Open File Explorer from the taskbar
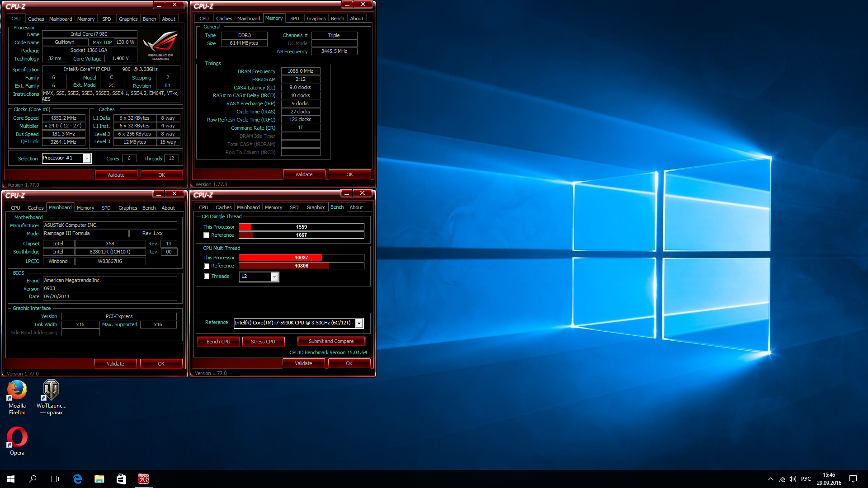Viewport: 868px width, 488px height. pos(99,479)
